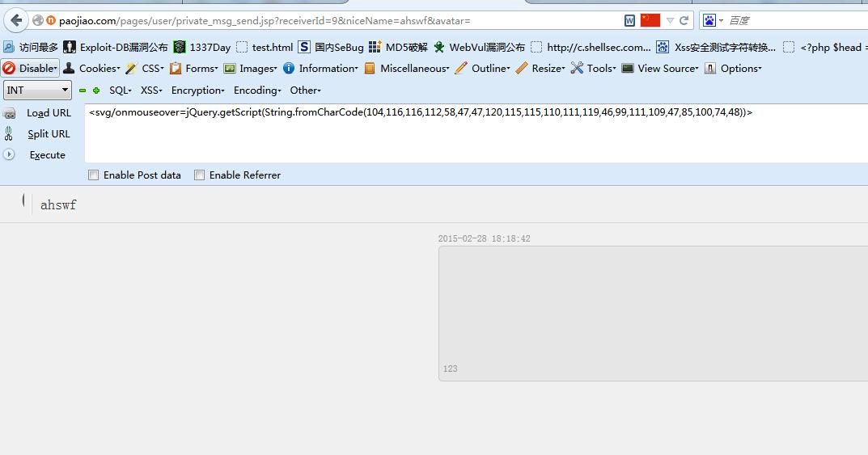The image size is (868, 455).
Task: Click the China flag icon in address bar
Action: tap(650, 20)
